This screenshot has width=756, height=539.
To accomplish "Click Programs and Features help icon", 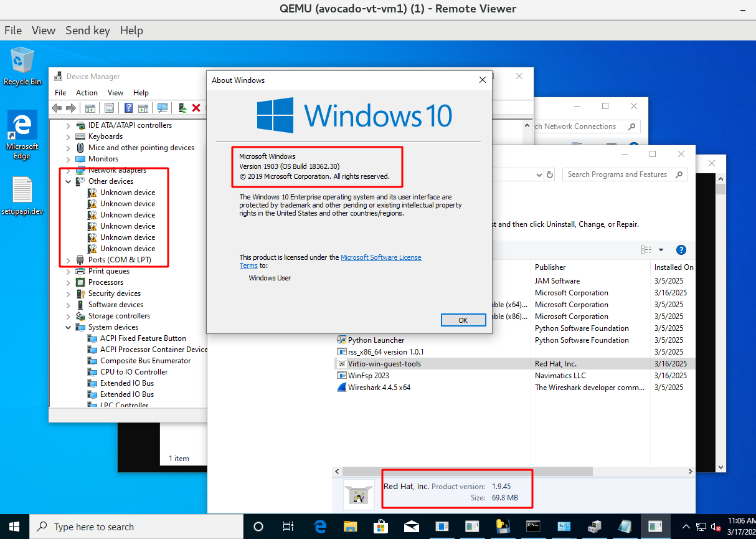I will coord(681,250).
